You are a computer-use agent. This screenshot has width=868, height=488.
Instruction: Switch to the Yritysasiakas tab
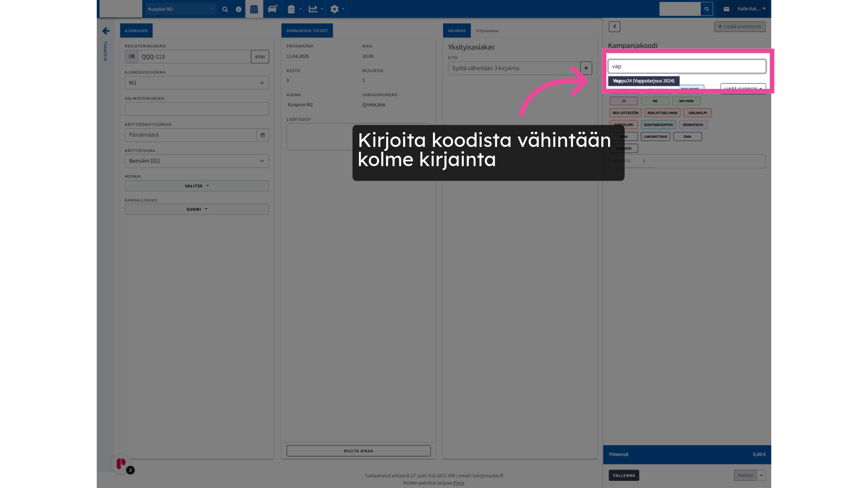487,31
